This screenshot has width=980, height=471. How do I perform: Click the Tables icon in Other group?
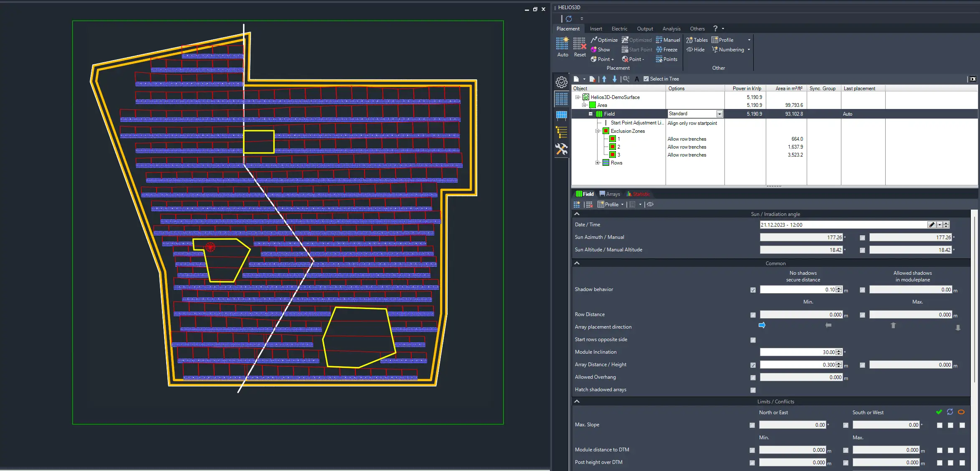click(x=690, y=40)
